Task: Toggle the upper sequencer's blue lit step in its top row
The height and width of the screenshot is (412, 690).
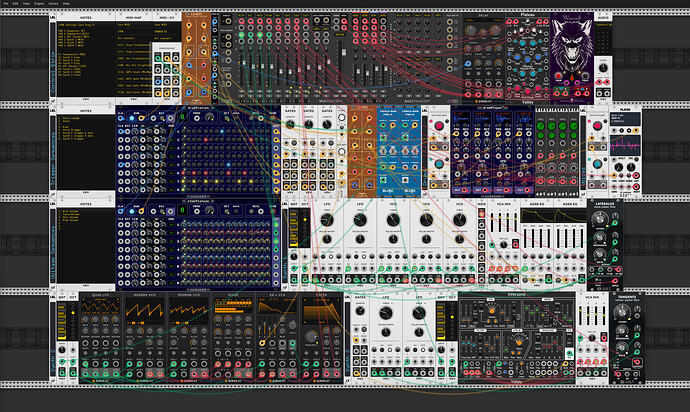Action: (222, 131)
